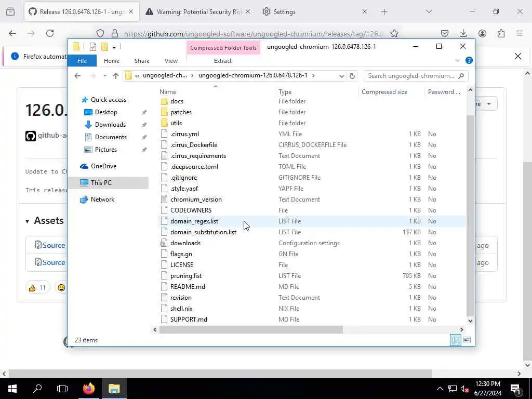The image size is (532, 399).
Task: Sort by Name column header
Action: [168, 92]
